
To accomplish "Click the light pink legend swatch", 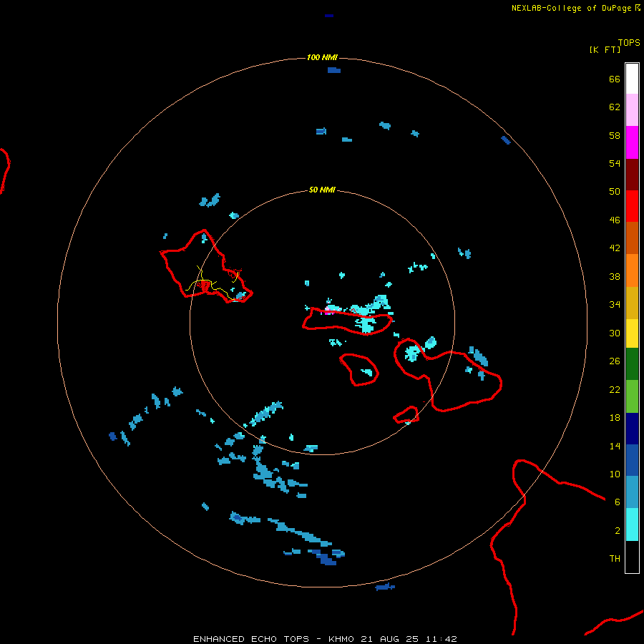I will [632, 109].
